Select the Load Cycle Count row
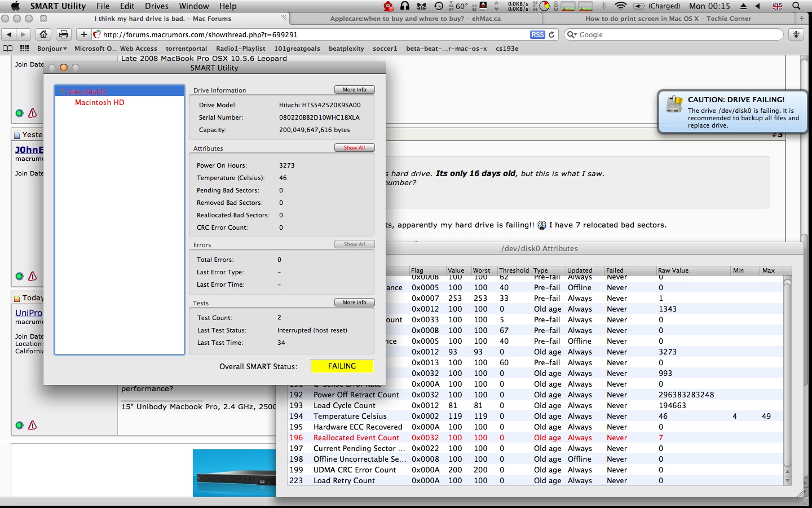The width and height of the screenshot is (812, 508). [535, 405]
